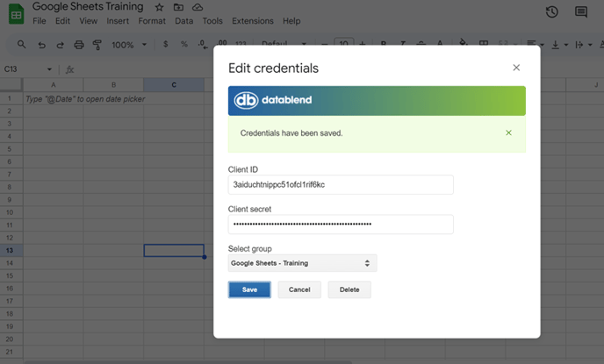
Task: Star the Google Sheets Training document
Action: pyautogui.click(x=159, y=7)
